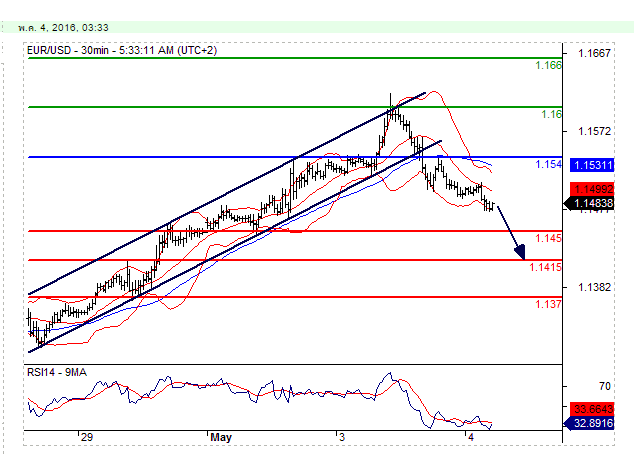Click the May date marker on time axis

click(222, 438)
